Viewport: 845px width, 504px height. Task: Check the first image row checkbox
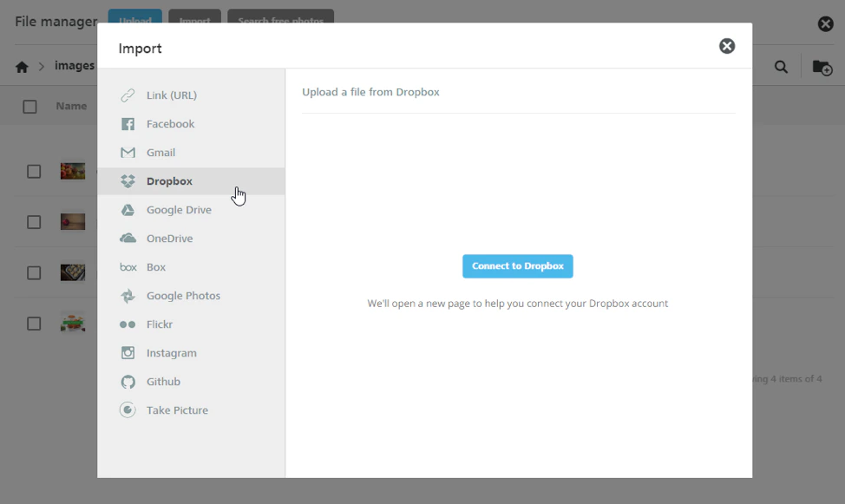tap(34, 172)
